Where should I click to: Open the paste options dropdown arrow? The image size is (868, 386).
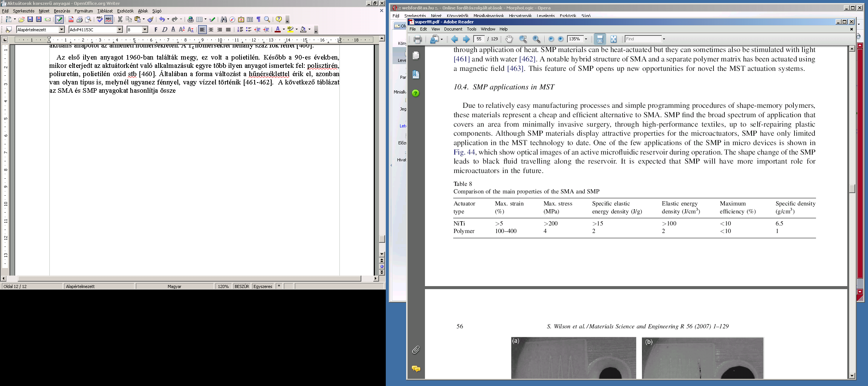point(144,19)
